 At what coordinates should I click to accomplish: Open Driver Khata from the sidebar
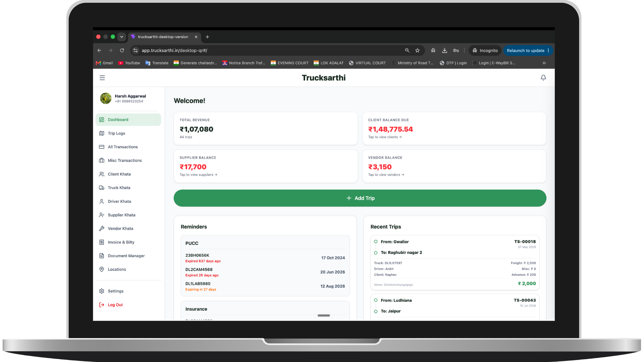128,201
